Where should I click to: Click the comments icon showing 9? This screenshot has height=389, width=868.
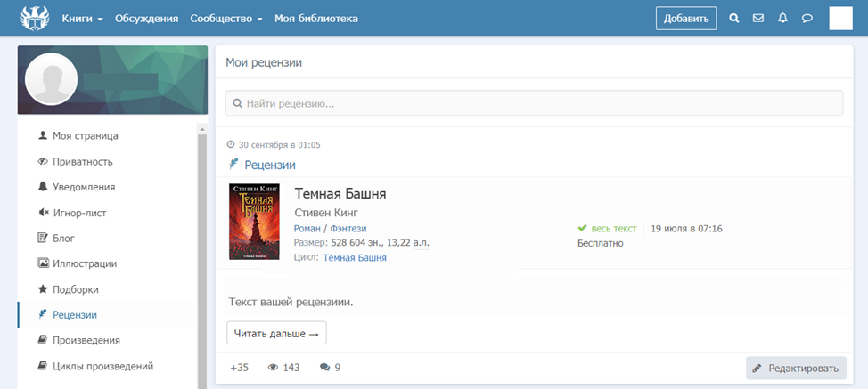(324, 367)
